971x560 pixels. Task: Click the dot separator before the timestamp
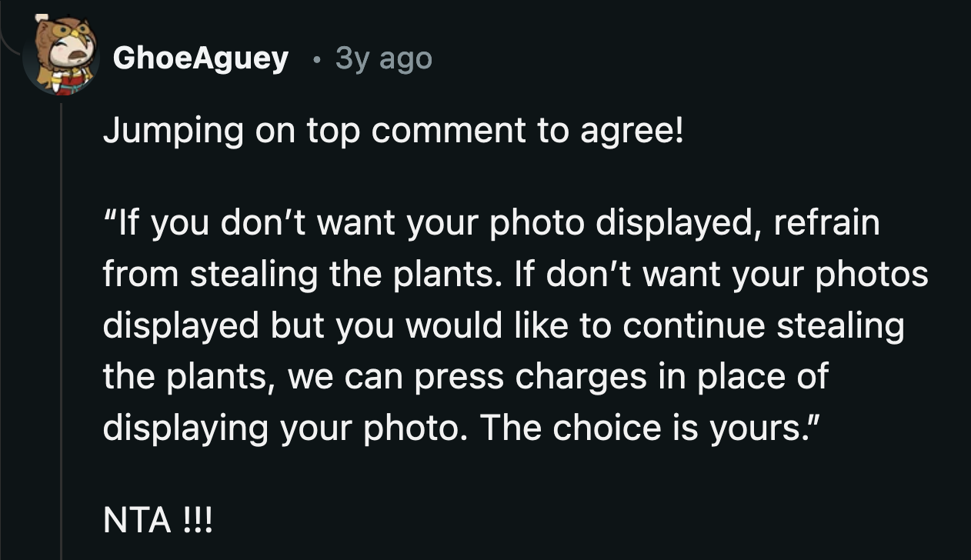coord(316,58)
